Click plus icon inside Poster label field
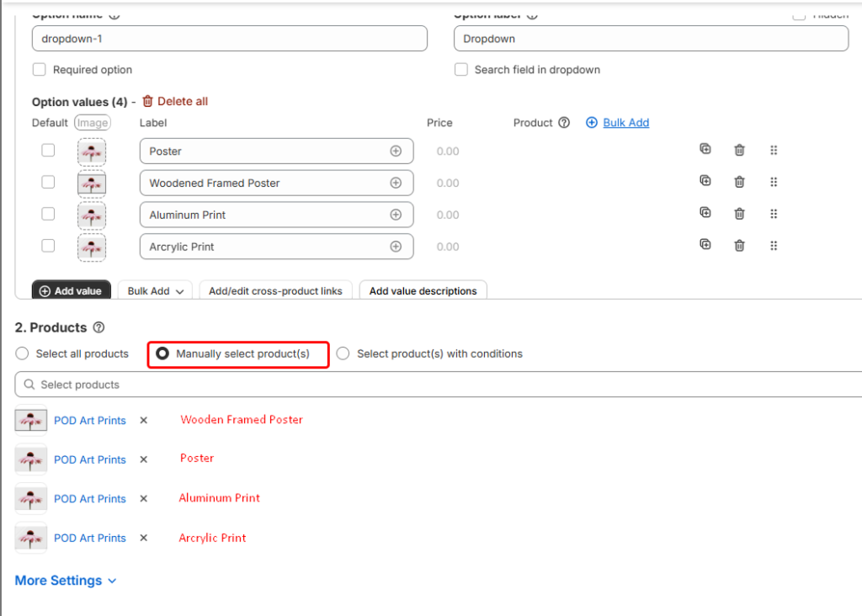This screenshot has height=616, width=862. click(396, 151)
